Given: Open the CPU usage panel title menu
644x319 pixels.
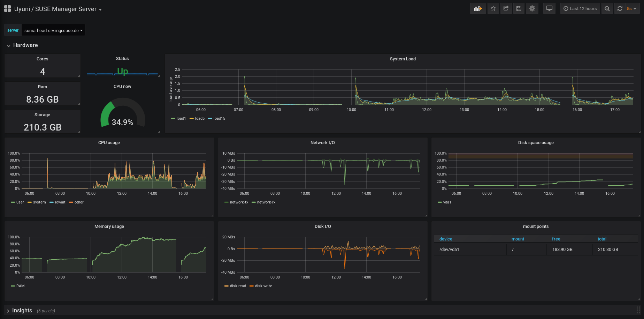Looking at the screenshot, I should pyautogui.click(x=109, y=143).
